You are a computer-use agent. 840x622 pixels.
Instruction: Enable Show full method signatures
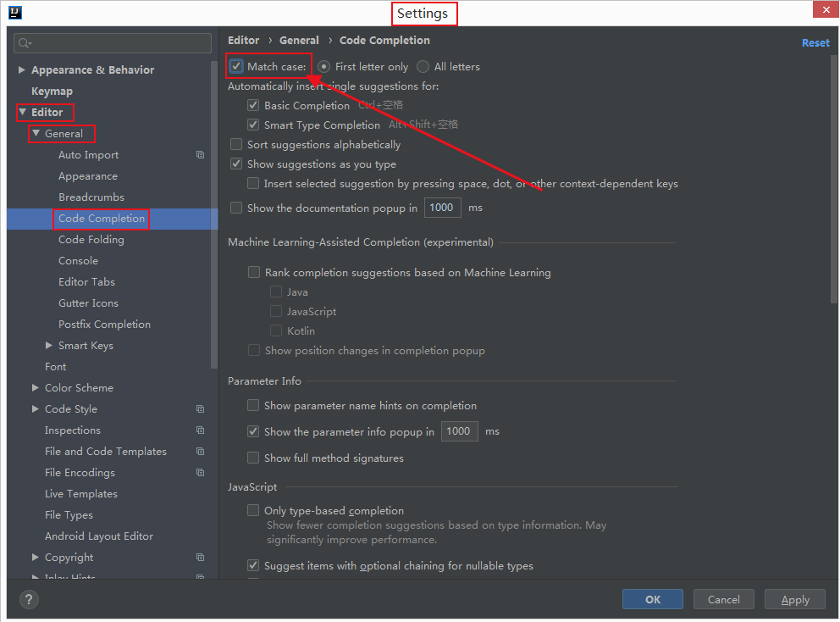pyautogui.click(x=253, y=458)
